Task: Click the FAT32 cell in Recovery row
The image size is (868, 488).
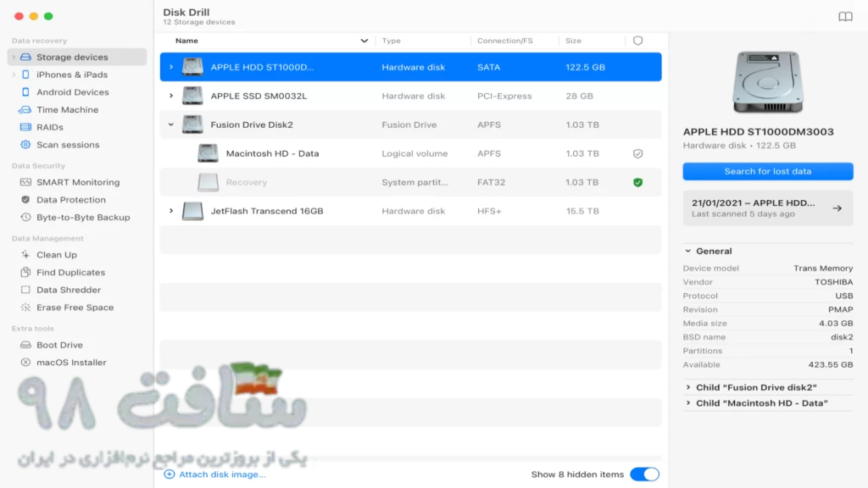Action: point(491,182)
